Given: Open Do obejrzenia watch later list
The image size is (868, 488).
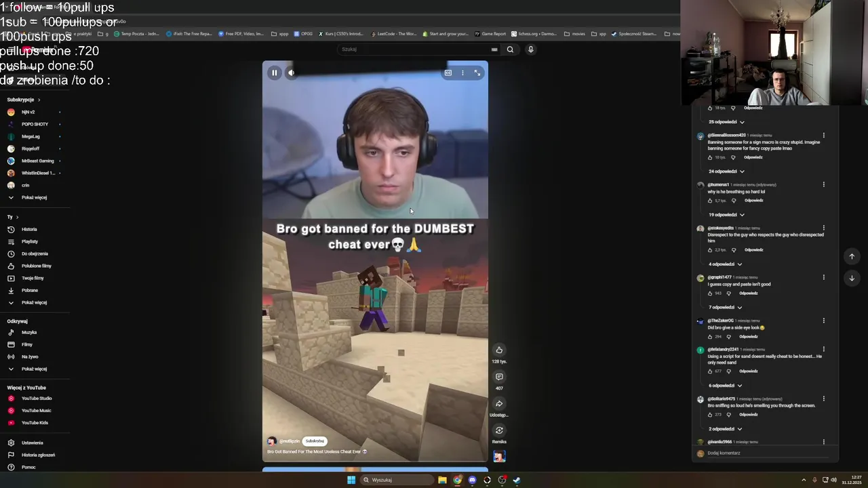Looking at the screenshot, I should (x=34, y=253).
